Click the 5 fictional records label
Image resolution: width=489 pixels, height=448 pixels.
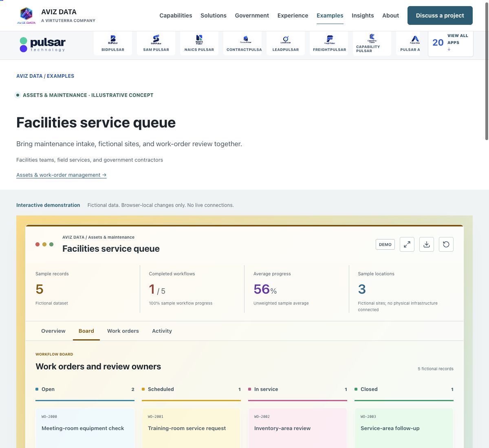pos(435,369)
